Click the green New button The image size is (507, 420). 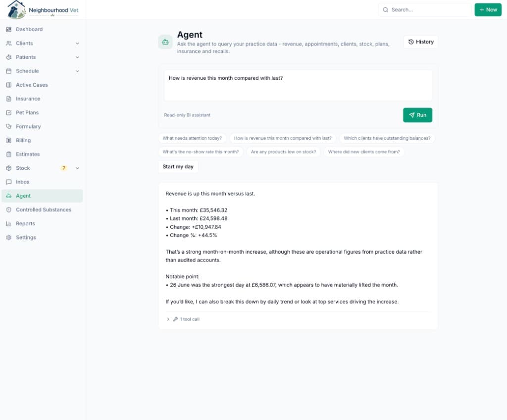(x=488, y=10)
